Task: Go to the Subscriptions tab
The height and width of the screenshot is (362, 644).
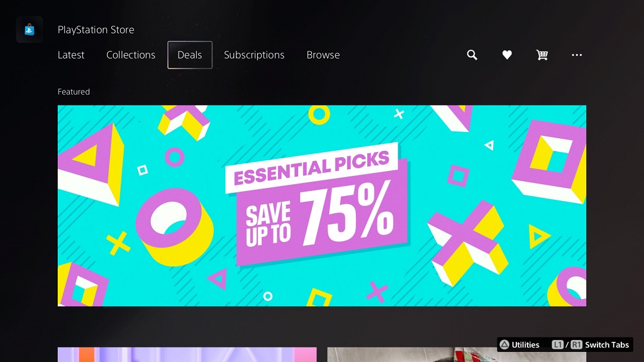Action: [x=254, y=55]
